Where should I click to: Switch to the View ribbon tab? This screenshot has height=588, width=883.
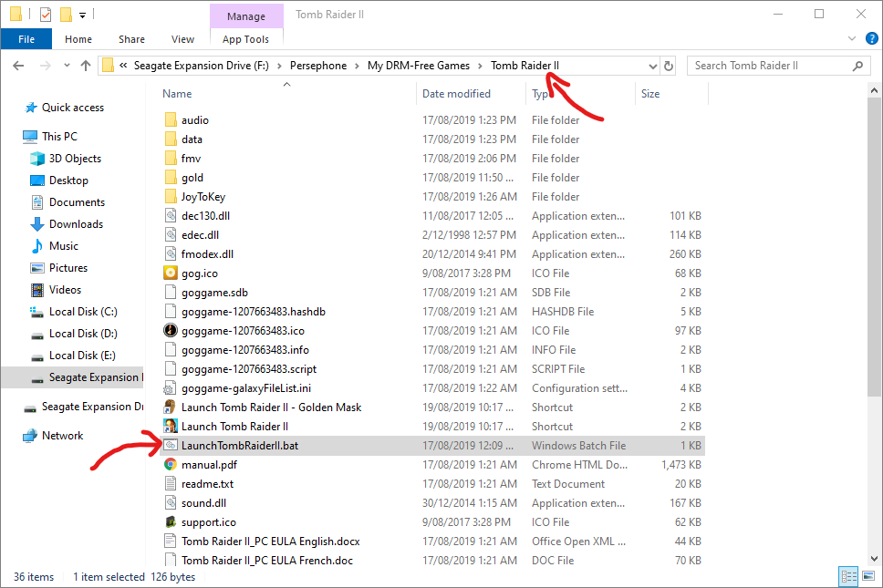pyautogui.click(x=182, y=39)
